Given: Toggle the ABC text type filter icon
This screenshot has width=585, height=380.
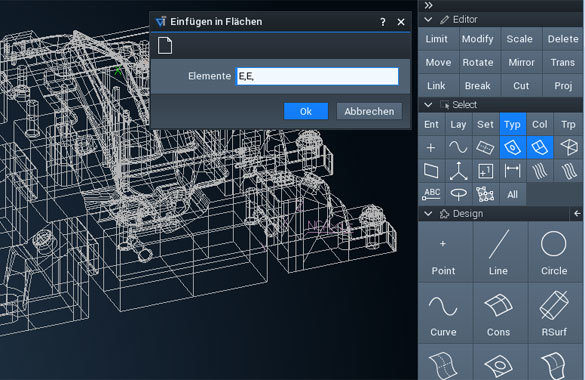Looking at the screenshot, I should (431, 194).
